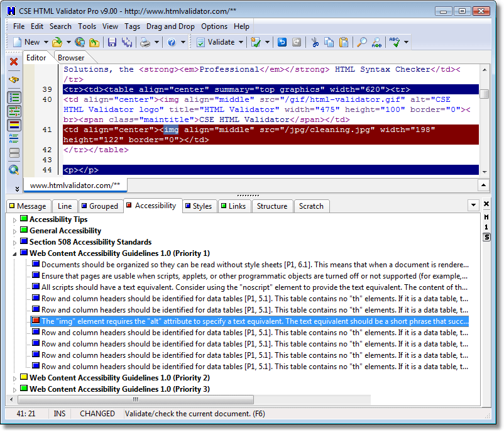This screenshot has height=432, width=504.
Task: Open Find and Replace A-B icon
Action: pos(376,42)
